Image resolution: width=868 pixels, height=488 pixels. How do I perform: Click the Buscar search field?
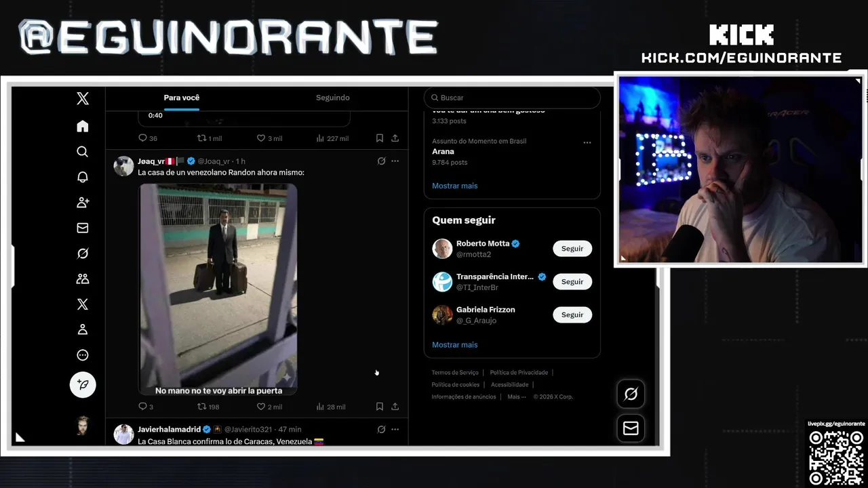click(512, 98)
